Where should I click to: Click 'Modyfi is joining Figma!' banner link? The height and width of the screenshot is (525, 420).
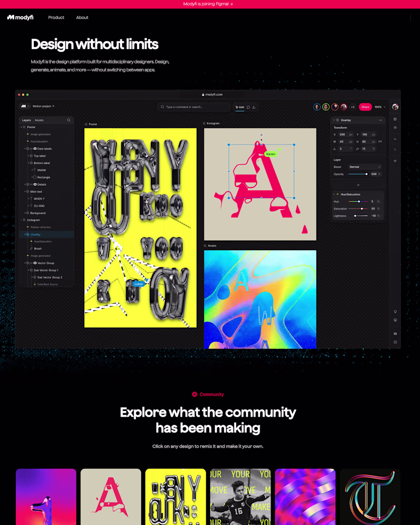(x=208, y=4)
